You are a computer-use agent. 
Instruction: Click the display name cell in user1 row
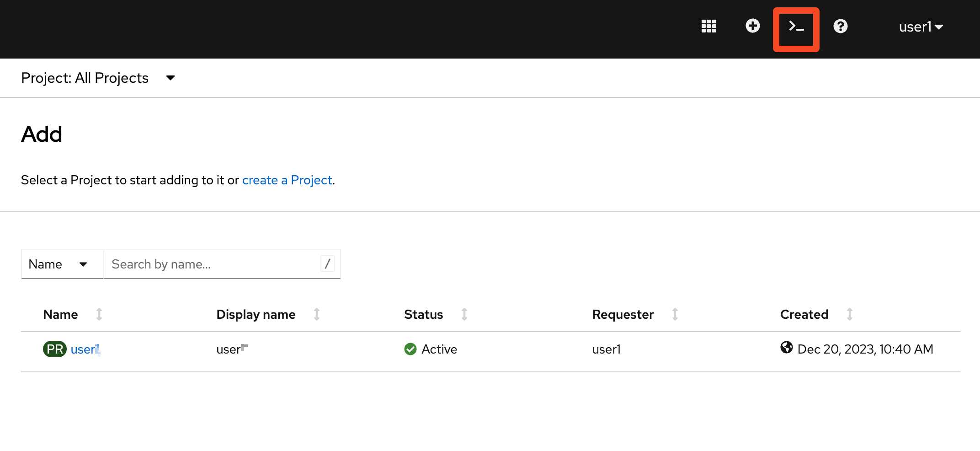click(x=232, y=349)
